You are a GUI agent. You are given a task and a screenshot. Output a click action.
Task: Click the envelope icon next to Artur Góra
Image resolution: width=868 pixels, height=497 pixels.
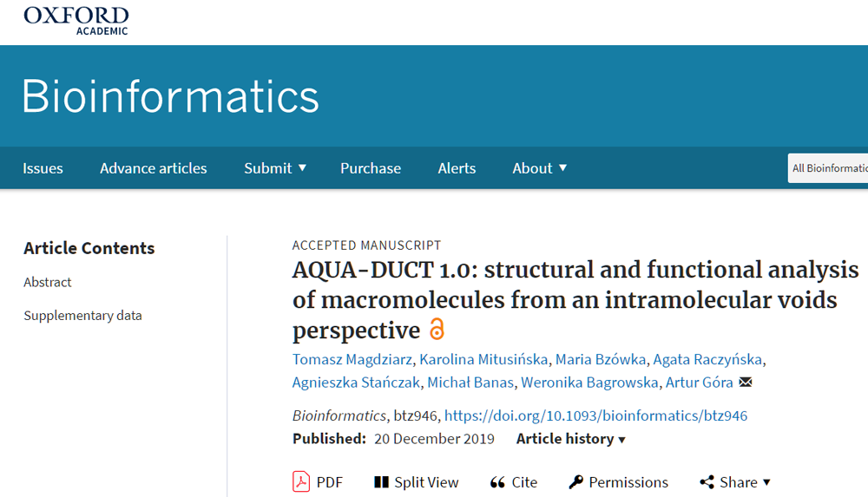click(x=746, y=382)
